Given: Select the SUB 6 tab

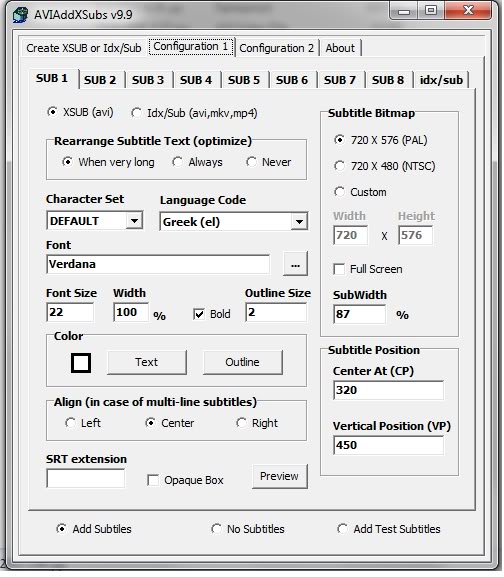Looking at the screenshot, I should pos(292,80).
